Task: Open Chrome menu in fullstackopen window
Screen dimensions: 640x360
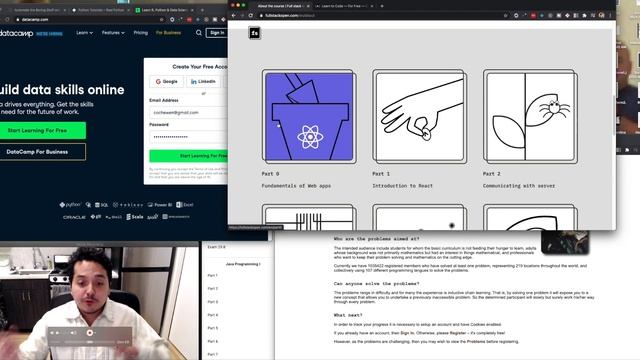Action: pyautogui.click(x=610, y=16)
